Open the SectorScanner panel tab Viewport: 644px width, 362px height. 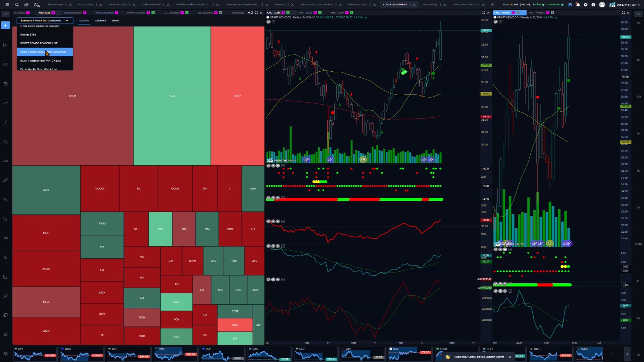73,13
